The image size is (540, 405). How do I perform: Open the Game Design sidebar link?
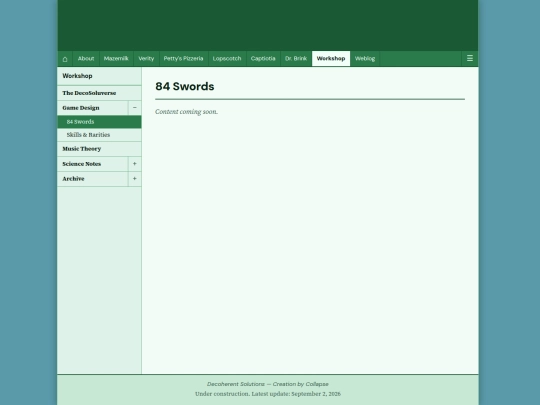[x=93, y=108]
